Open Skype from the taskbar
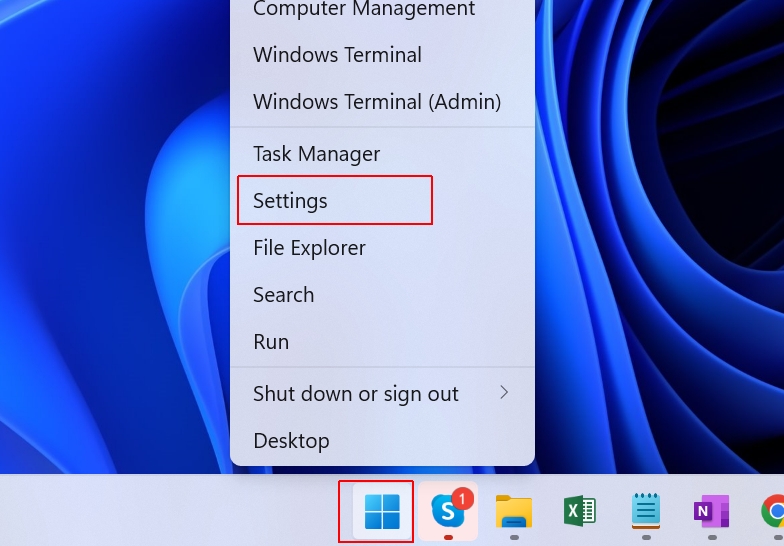Screen dimensions: 784x546 coord(448,511)
